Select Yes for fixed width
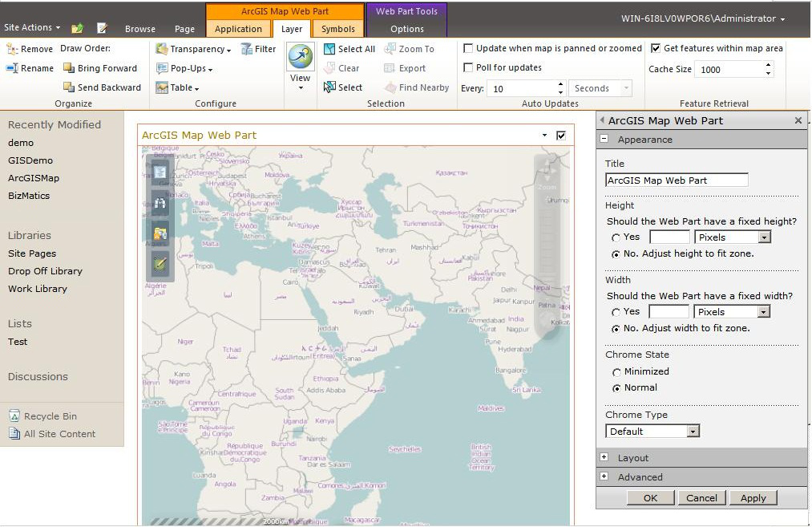The width and height of the screenshot is (812, 527). [616, 312]
